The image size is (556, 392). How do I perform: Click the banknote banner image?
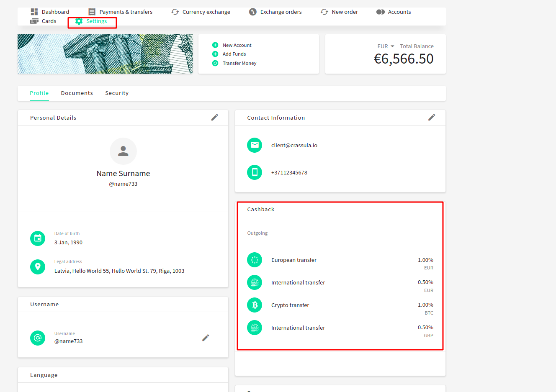105,54
